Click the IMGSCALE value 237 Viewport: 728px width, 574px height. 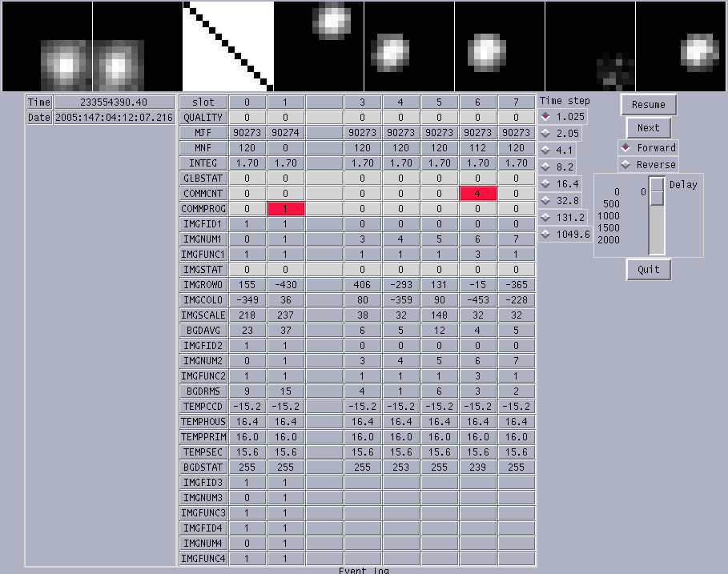[286, 315]
